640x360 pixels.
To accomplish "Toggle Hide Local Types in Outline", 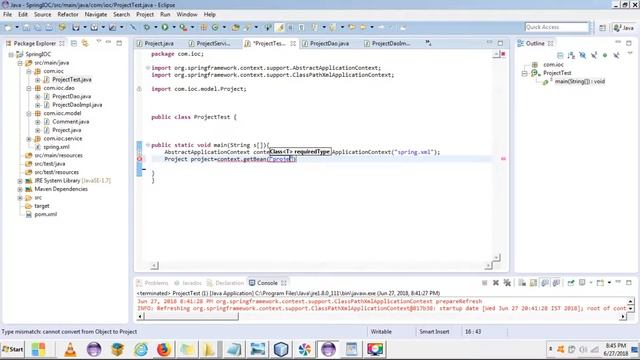I will coord(616,55).
